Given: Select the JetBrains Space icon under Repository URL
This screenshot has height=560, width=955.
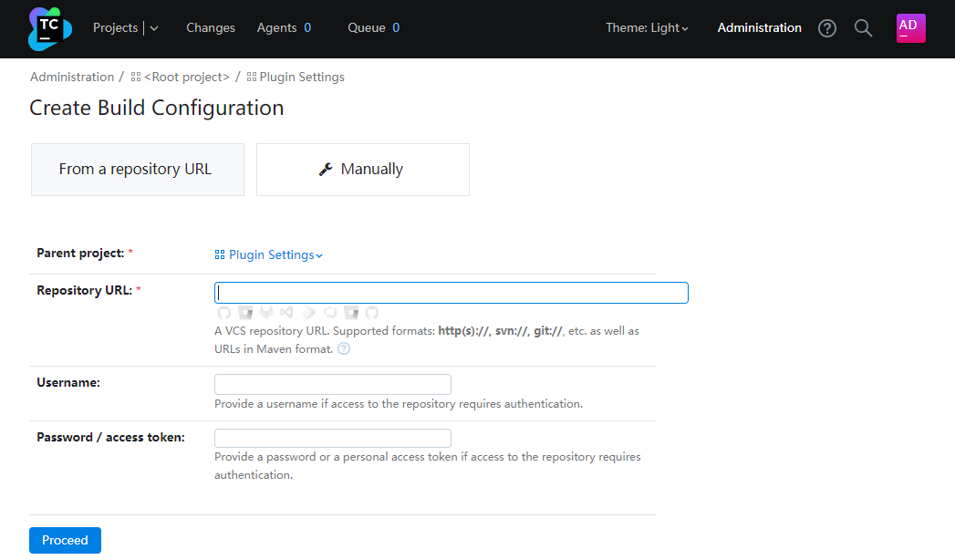Looking at the screenshot, I should (309, 313).
